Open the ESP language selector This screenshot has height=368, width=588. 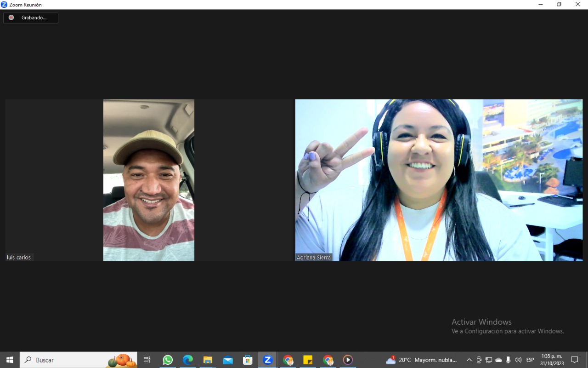(x=530, y=360)
